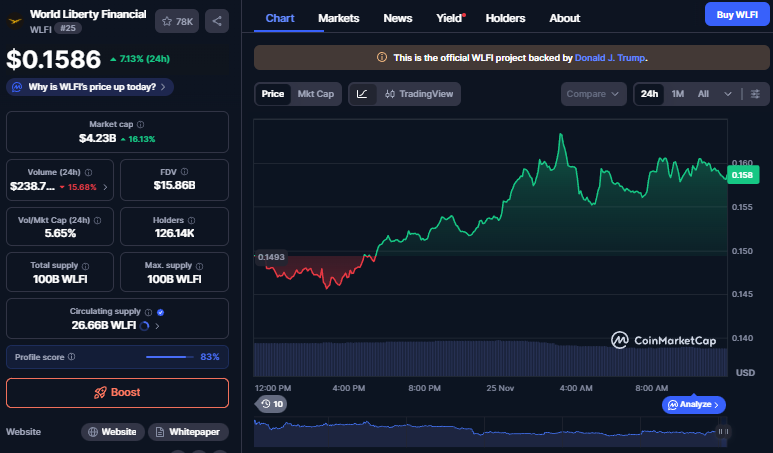Expand Circulating supply details chevron
The height and width of the screenshot is (453, 773).
[157, 326]
